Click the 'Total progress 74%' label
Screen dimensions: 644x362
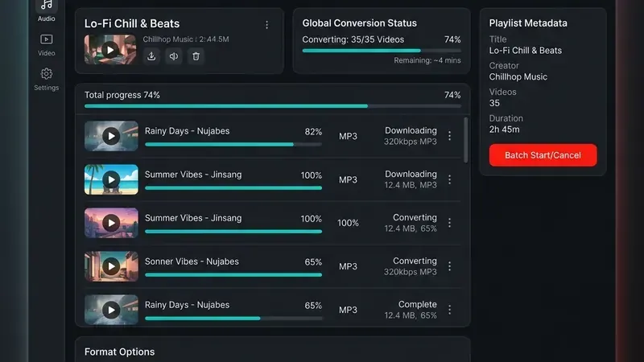(122, 95)
